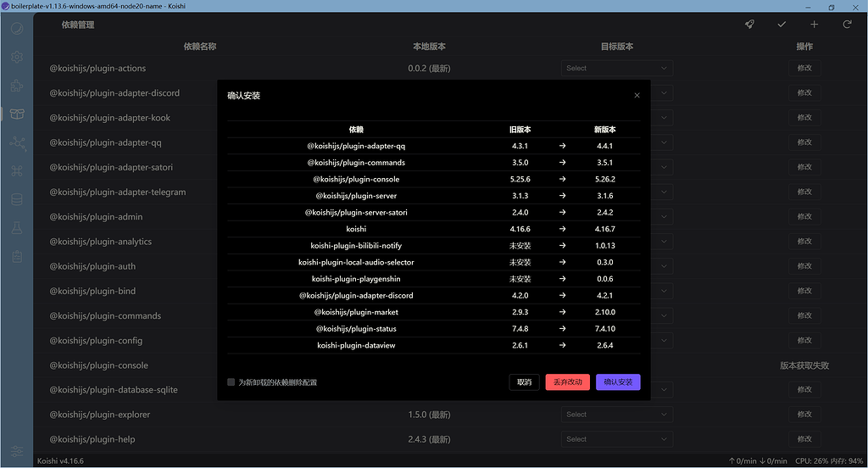Select the box dependencies icon in sidebar
The image size is (868, 468).
17,114
